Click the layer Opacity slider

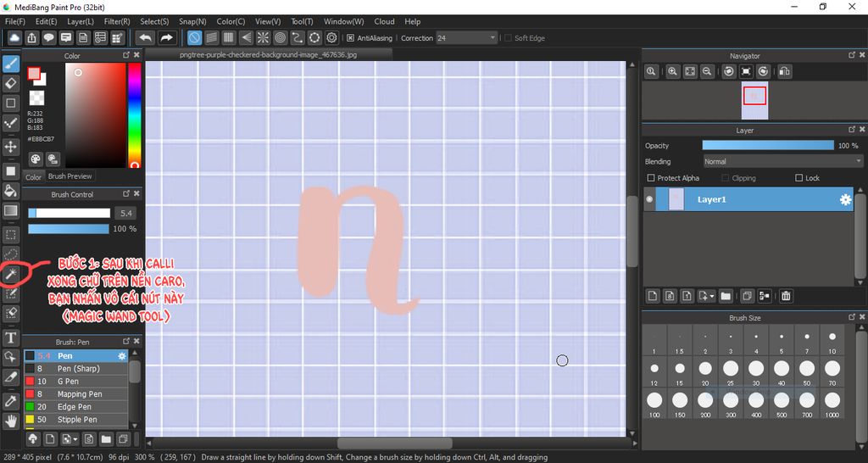tap(768, 145)
